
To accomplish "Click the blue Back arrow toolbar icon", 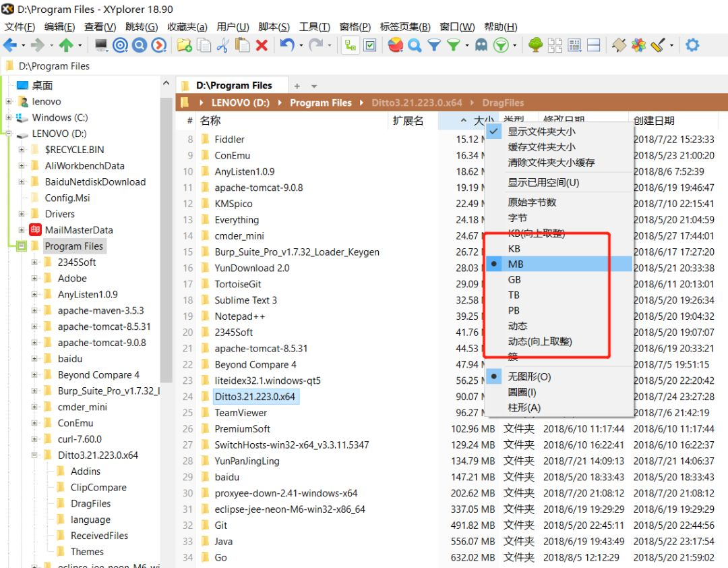I will [9, 45].
